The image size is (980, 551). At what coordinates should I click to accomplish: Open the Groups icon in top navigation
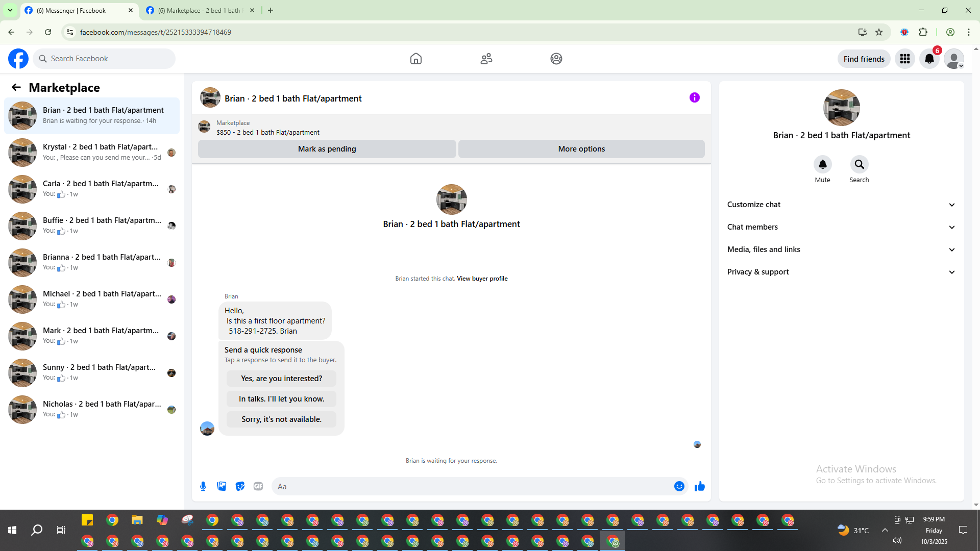pos(556,59)
